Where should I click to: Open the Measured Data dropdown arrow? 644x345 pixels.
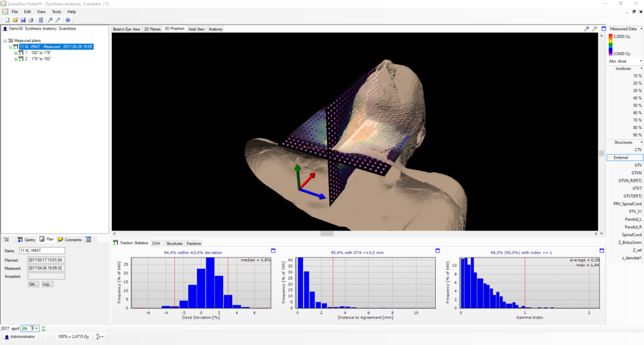pos(640,29)
